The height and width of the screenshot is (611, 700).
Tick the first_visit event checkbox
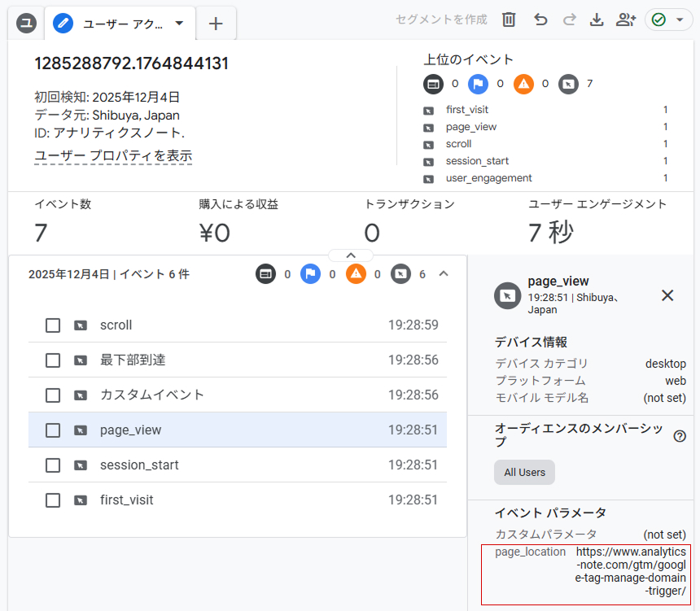coord(53,500)
